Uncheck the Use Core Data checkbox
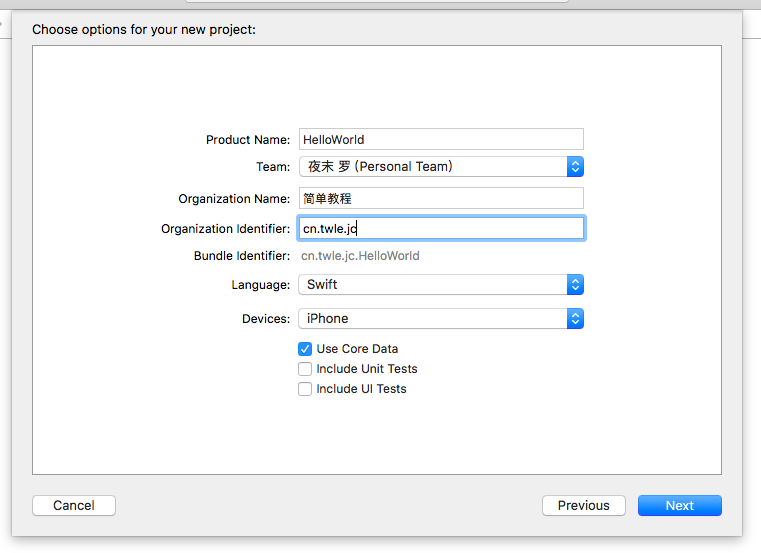Viewport: 761px width, 553px height. (x=305, y=349)
